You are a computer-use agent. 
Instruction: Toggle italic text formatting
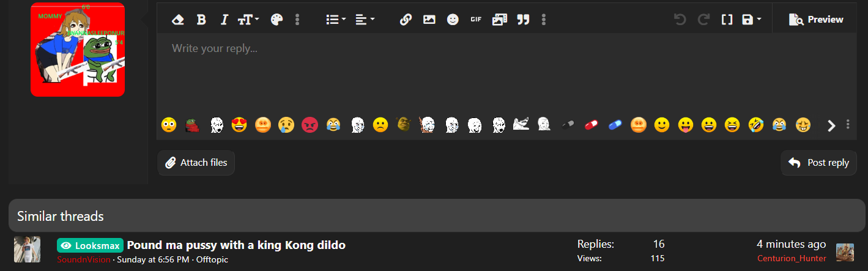coord(224,20)
